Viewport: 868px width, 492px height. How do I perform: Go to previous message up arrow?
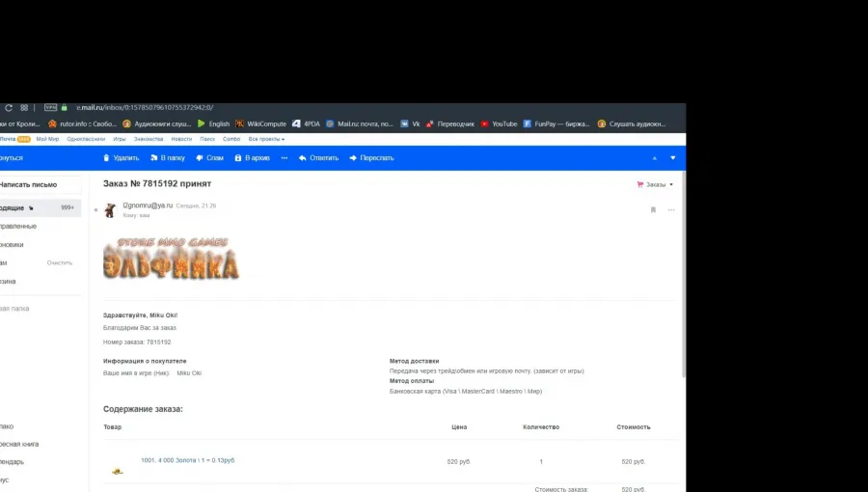point(655,158)
